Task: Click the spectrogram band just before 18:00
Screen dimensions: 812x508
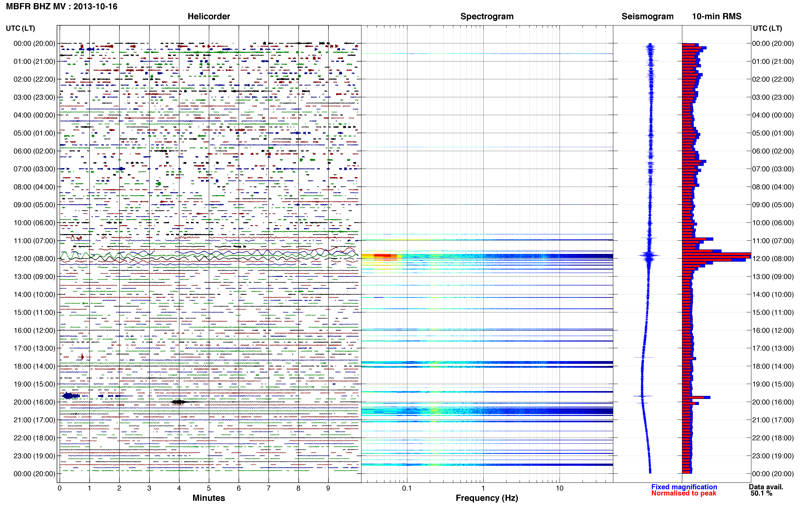Action: pyautogui.click(x=487, y=362)
